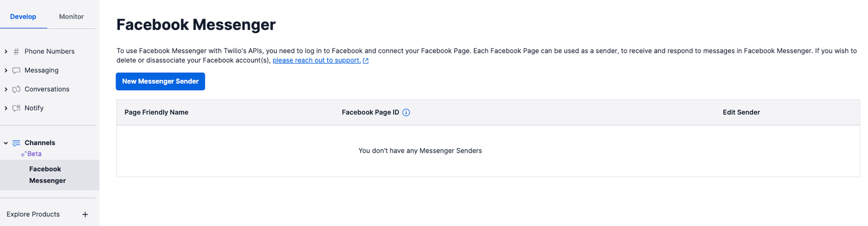868x226 pixels.
Task: Click the Explore Products label
Action: click(x=33, y=215)
